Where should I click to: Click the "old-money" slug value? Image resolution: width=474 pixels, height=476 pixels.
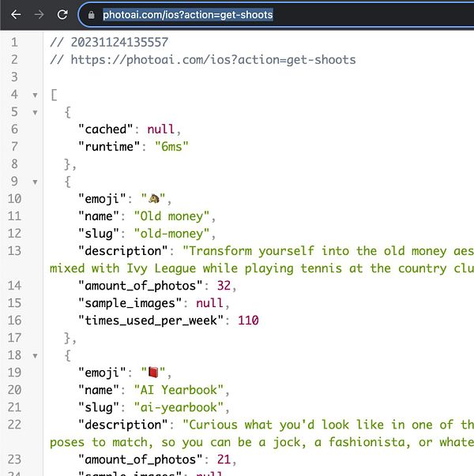(171, 234)
